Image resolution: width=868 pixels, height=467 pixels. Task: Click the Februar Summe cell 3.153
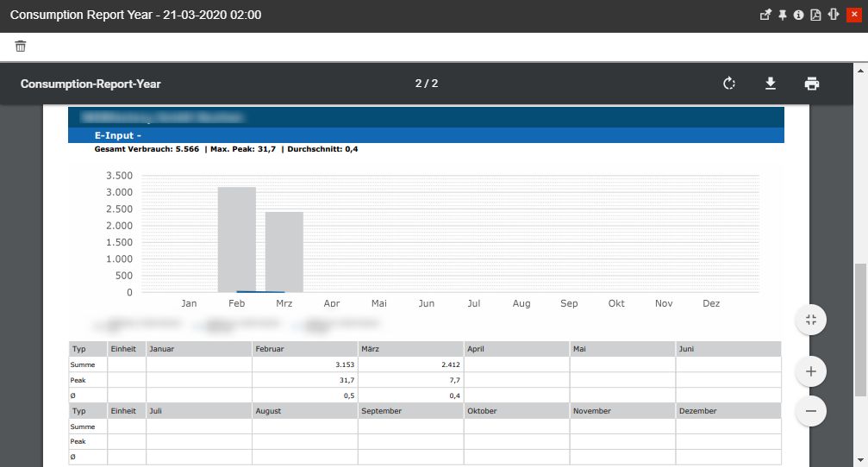(304, 364)
